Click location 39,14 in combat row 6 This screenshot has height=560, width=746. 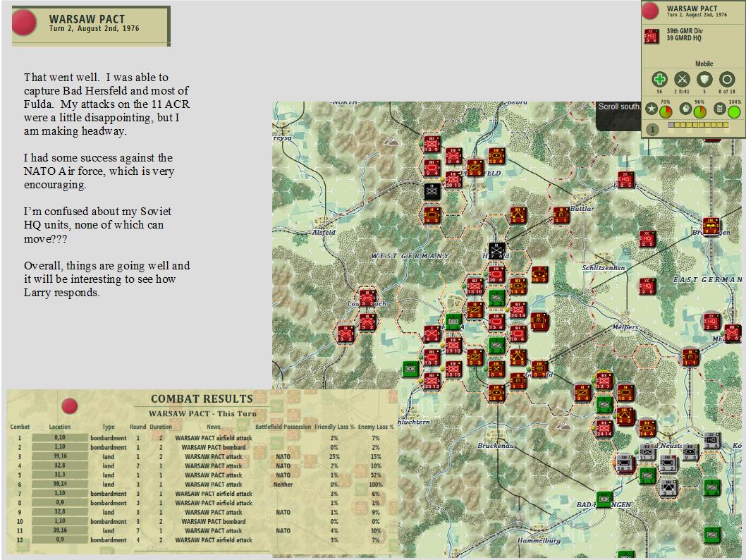(60, 484)
